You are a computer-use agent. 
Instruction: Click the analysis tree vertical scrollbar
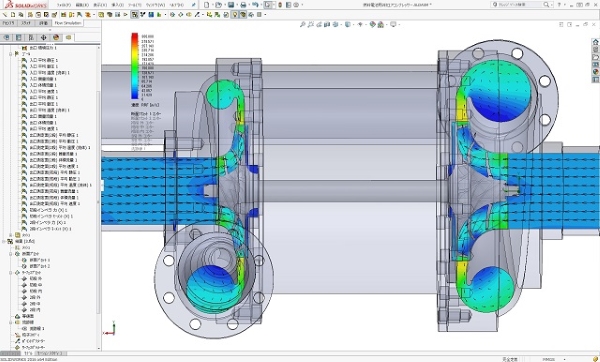point(99,197)
